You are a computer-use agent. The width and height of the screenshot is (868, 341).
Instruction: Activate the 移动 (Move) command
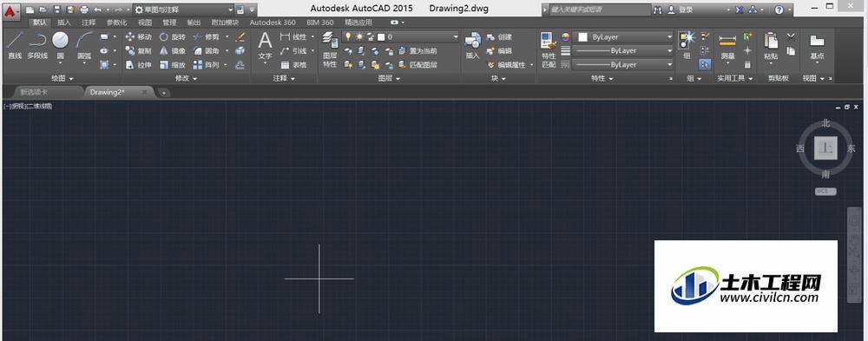click(138, 37)
